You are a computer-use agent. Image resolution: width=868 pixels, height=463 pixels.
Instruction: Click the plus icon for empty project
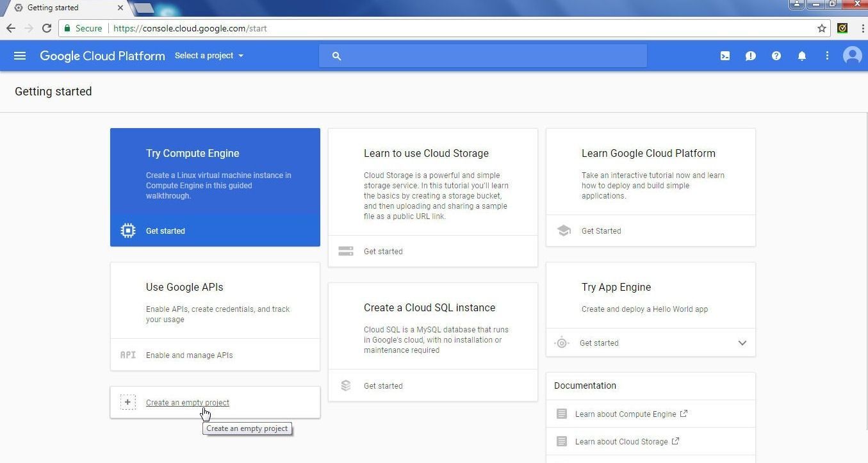coord(128,402)
